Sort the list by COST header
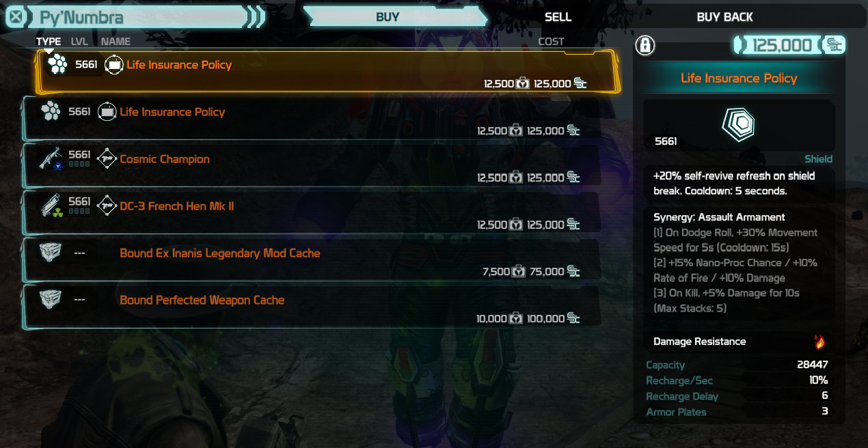The width and height of the screenshot is (868, 448). click(551, 42)
